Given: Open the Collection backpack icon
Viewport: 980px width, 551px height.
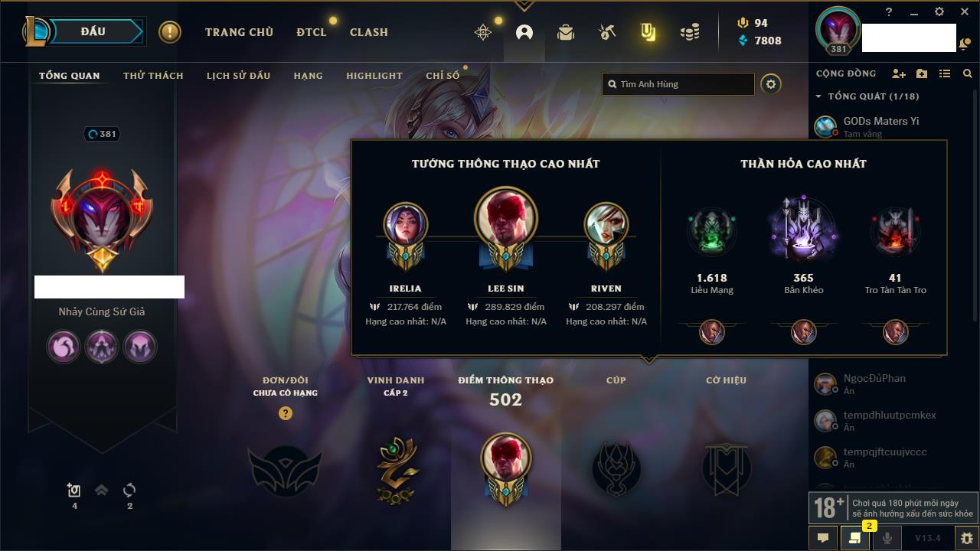Looking at the screenshot, I should click(566, 32).
